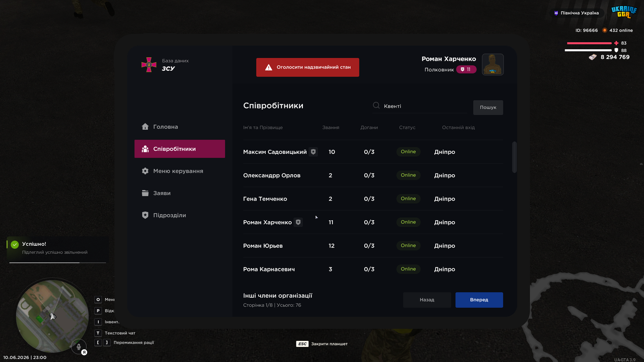Click the employee list scrollbar
Viewport: 644px width, 362px height.
pyautogui.click(x=514, y=157)
